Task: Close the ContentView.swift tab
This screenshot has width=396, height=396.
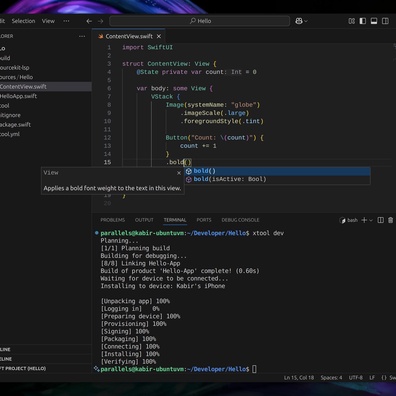Action: pyautogui.click(x=159, y=36)
